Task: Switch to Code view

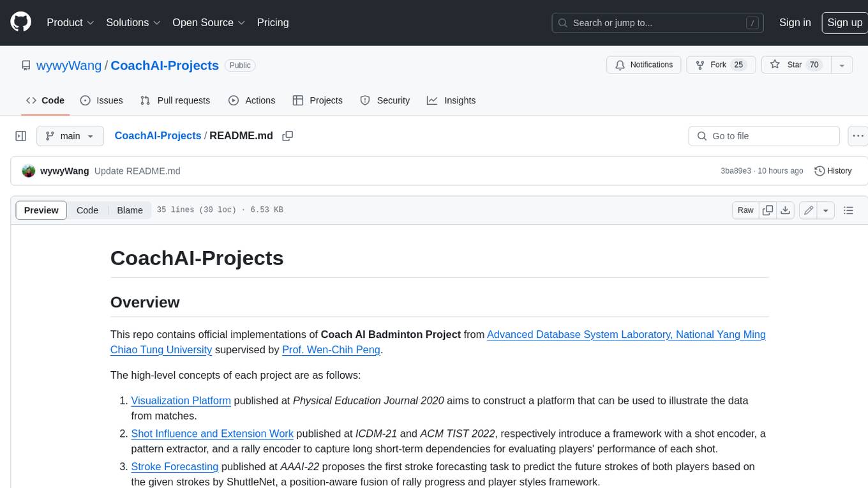Action: 87,210
